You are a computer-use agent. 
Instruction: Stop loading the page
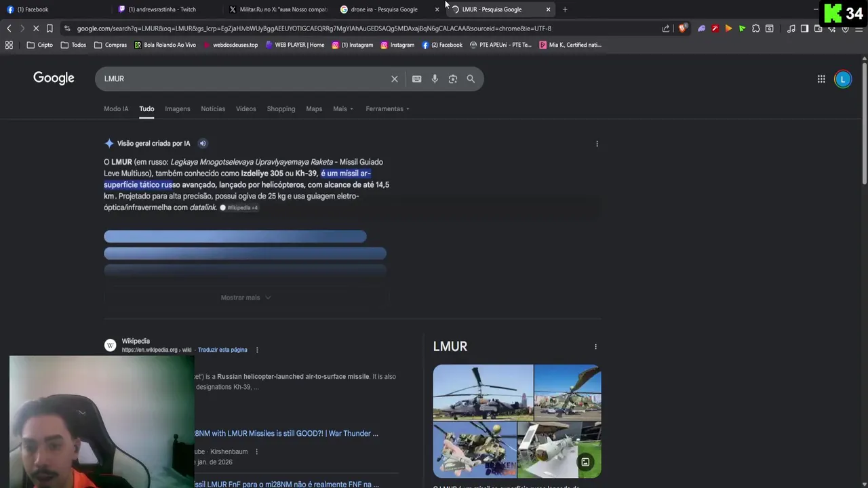coord(35,28)
